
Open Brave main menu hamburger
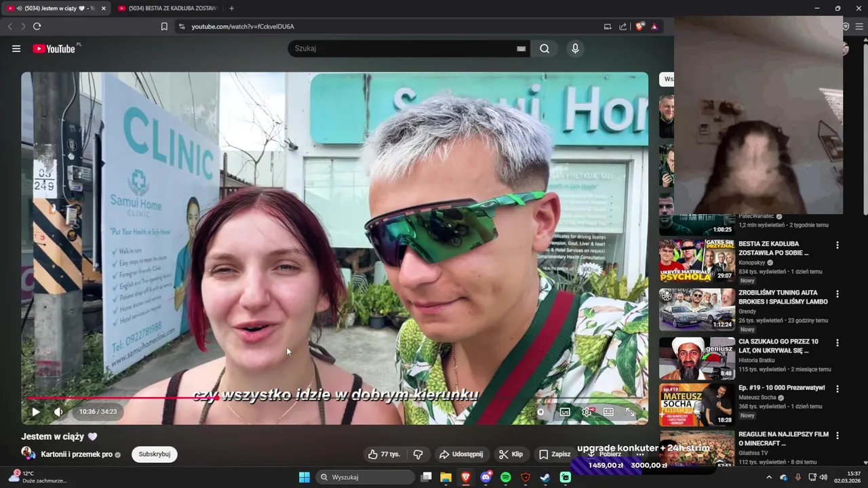pos(859,26)
